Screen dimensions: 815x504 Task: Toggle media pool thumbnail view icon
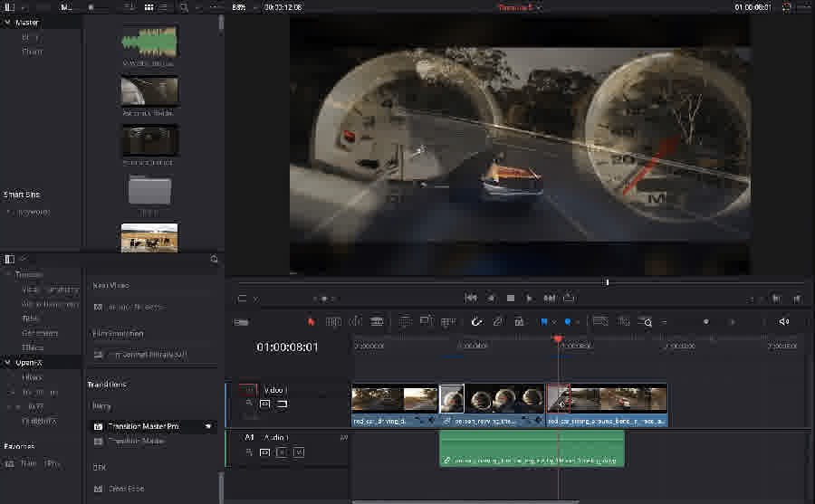pos(149,7)
